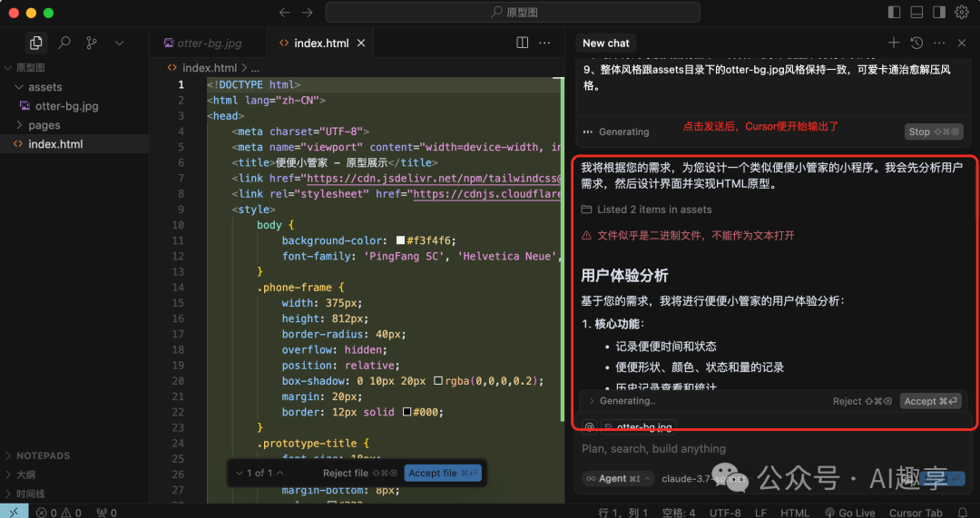Toggle the primary left sidebar layout icon
980x518 pixels.
[895, 13]
